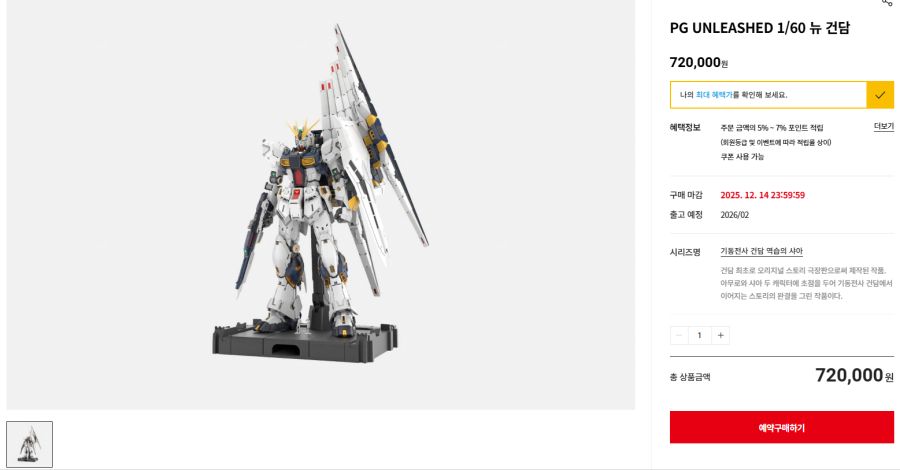Click the gray series description paragraph
900x470 pixels.
pos(806,283)
